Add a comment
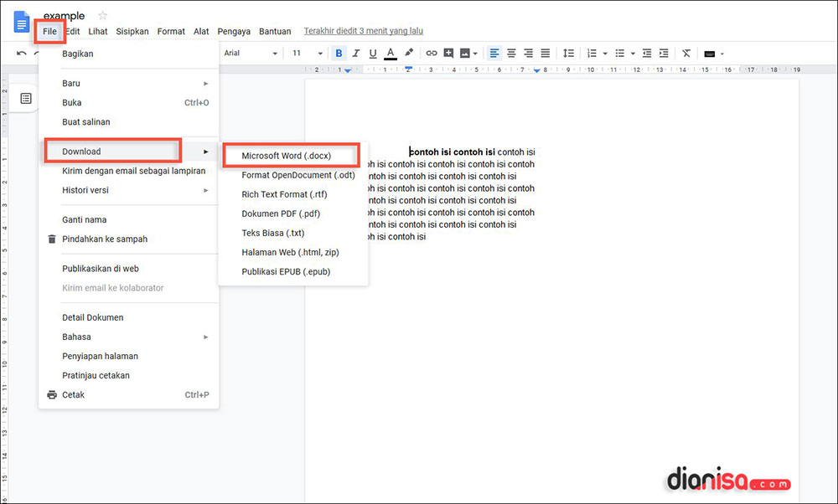The width and height of the screenshot is (838, 504). click(x=447, y=53)
